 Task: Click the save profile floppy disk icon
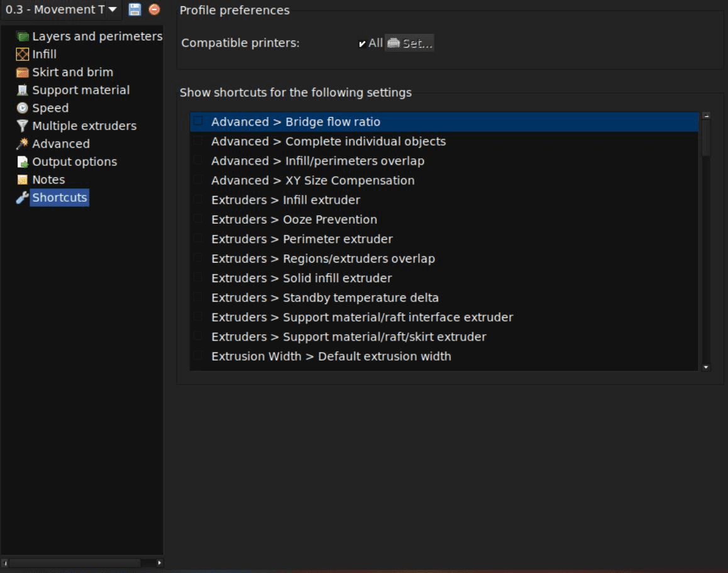coord(135,9)
